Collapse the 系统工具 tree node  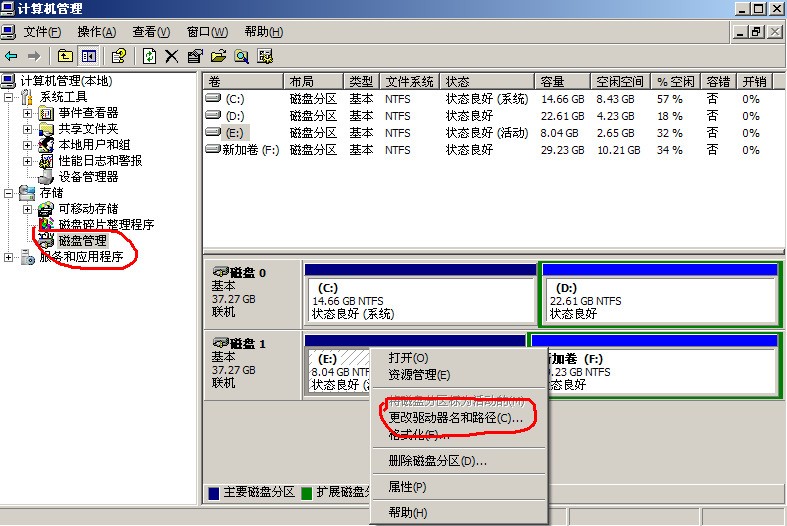9,97
